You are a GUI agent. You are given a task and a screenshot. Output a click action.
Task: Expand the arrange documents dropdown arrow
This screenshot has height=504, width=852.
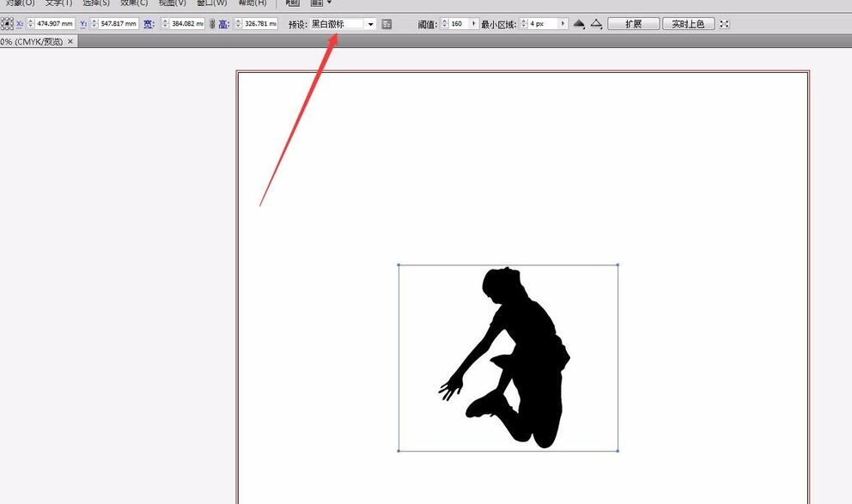click(x=329, y=3)
